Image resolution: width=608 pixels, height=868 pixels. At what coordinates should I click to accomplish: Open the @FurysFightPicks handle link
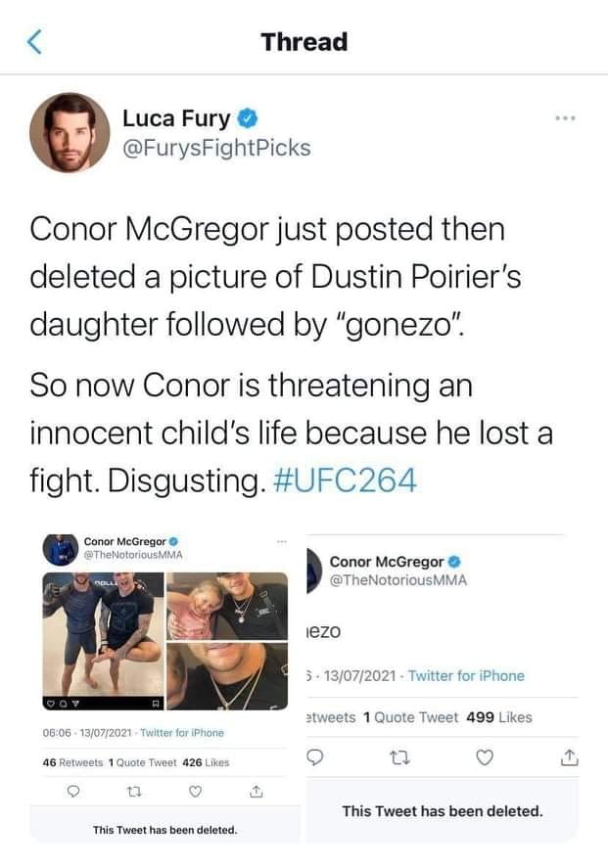(215, 148)
